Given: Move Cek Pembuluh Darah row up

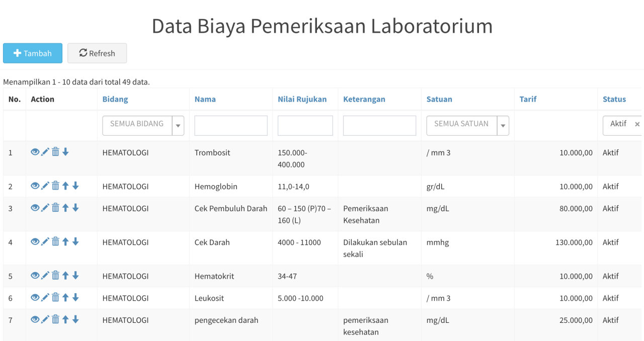Looking at the screenshot, I should coord(65,207).
